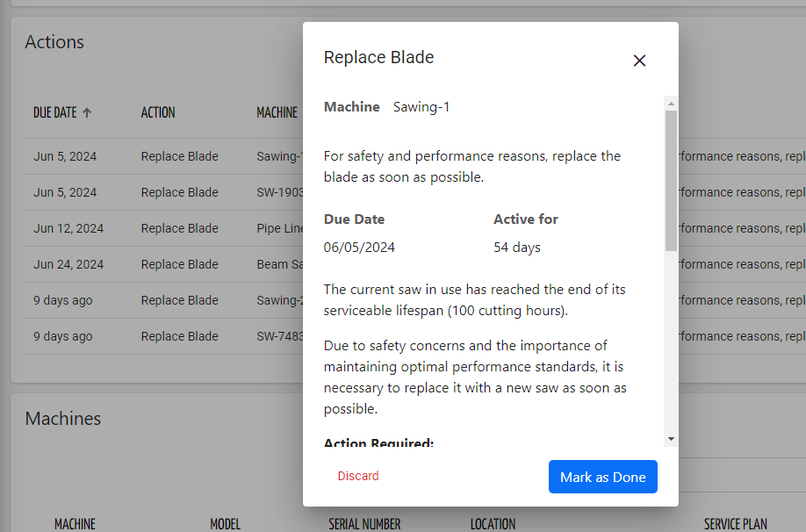The width and height of the screenshot is (806, 532).
Task: Click 'Replace Blade' in the Jun 24 row
Action: 180,264
